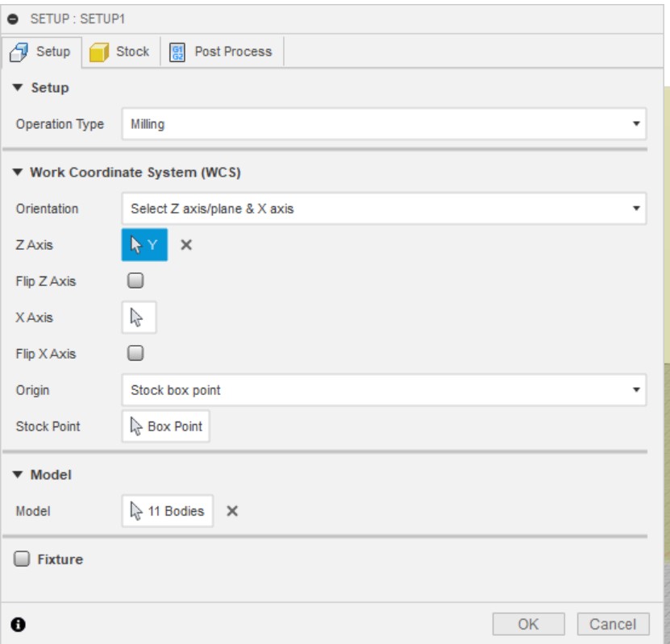Collapse the dialog with the minus icon
Screen dimensions: 670x644
click(13, 19)
